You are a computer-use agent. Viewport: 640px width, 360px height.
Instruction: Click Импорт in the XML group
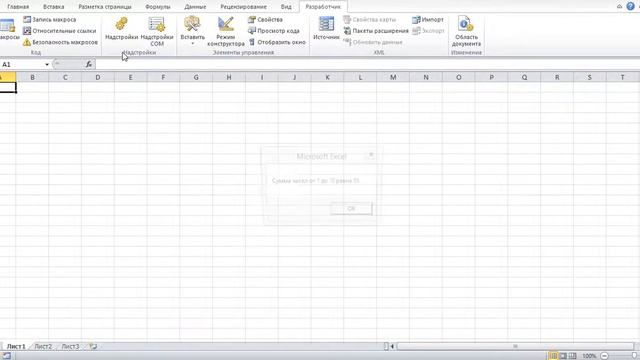pos(428,20)
